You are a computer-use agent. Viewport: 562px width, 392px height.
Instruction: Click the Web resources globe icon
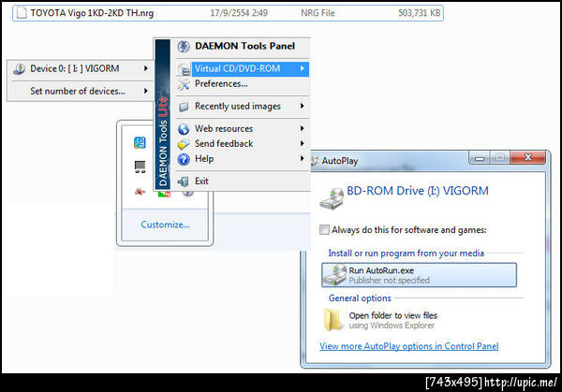click(x=184, y=129)
